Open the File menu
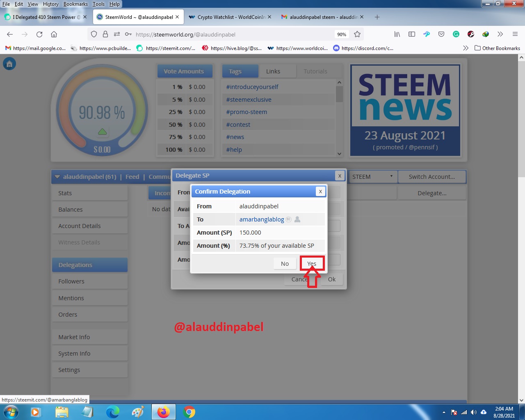The height and width of the screenshot is (420, 525). [x=6, y=4]
